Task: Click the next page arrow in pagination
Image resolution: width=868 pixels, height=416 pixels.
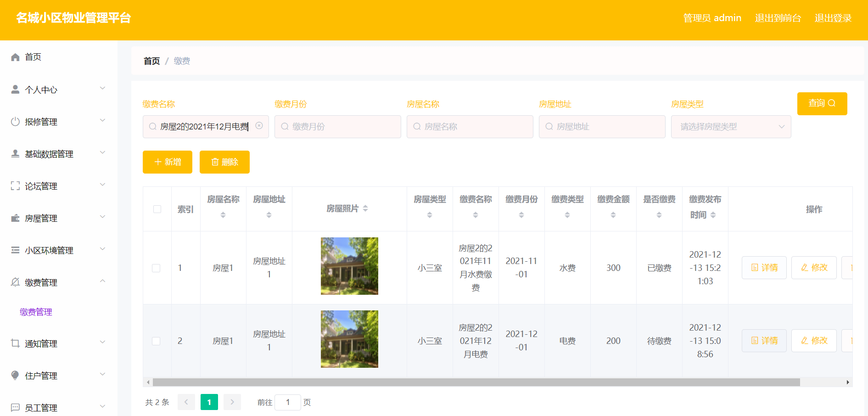Action: [232, 402]
